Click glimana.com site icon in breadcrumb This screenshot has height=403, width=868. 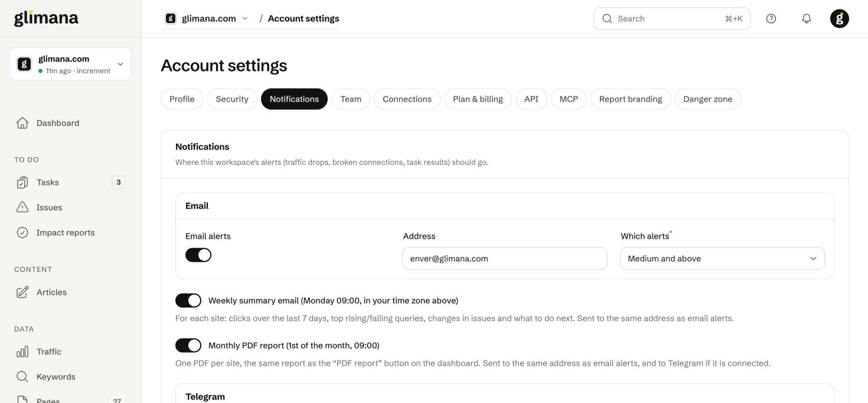point(171,18)
